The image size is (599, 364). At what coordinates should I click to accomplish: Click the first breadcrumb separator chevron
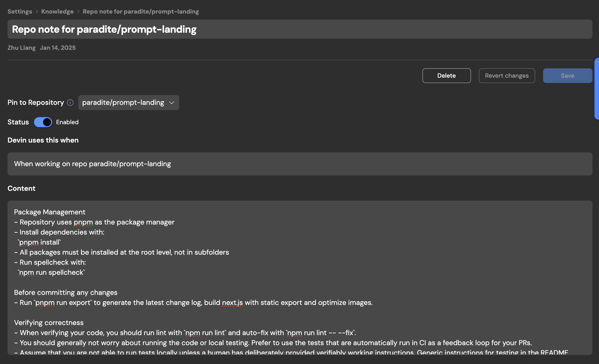click(x=37, y=12)
